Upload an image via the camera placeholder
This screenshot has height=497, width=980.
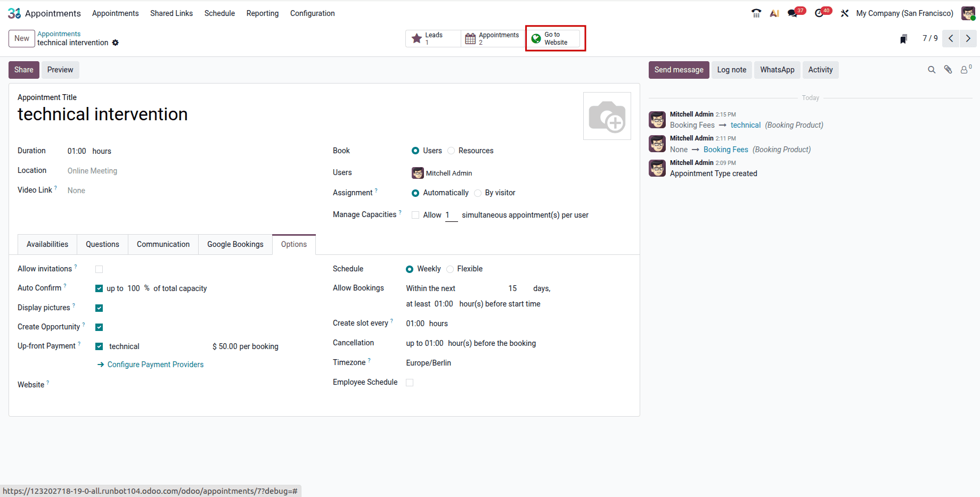click(607, 116)
